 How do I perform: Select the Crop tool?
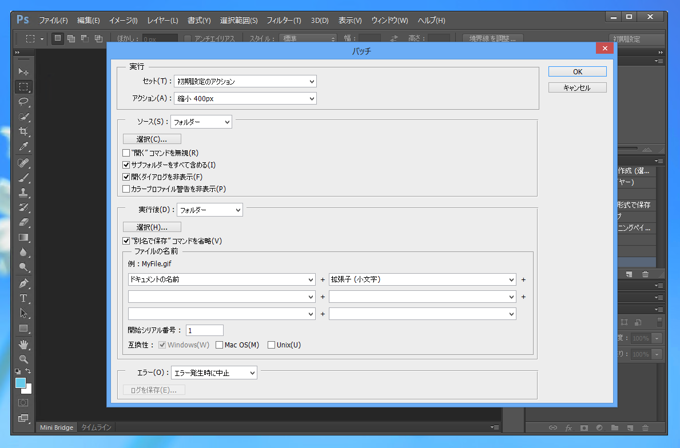(23, 131)
